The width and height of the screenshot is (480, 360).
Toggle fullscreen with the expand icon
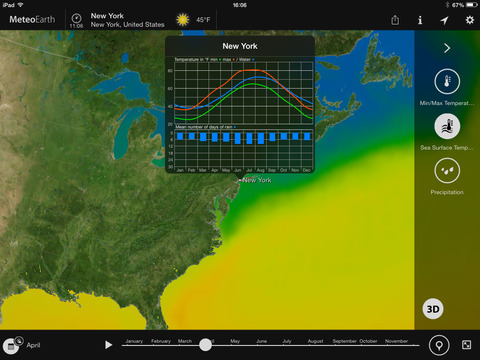(466, 345)
